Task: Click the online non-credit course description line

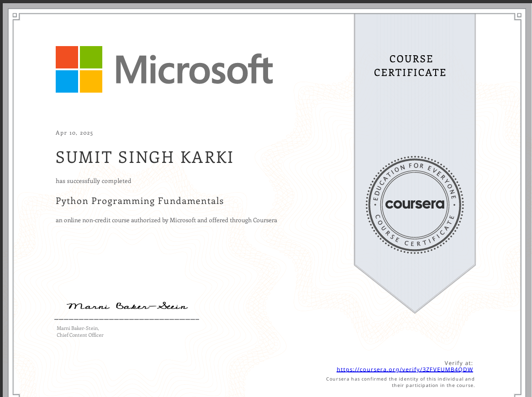Action: point(166,220)
